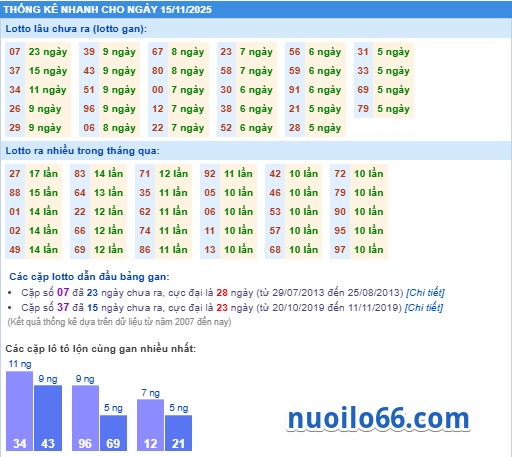Click lotto gan number 26
512x457 pixels.
pyautogui.click(x=15, y=109)
